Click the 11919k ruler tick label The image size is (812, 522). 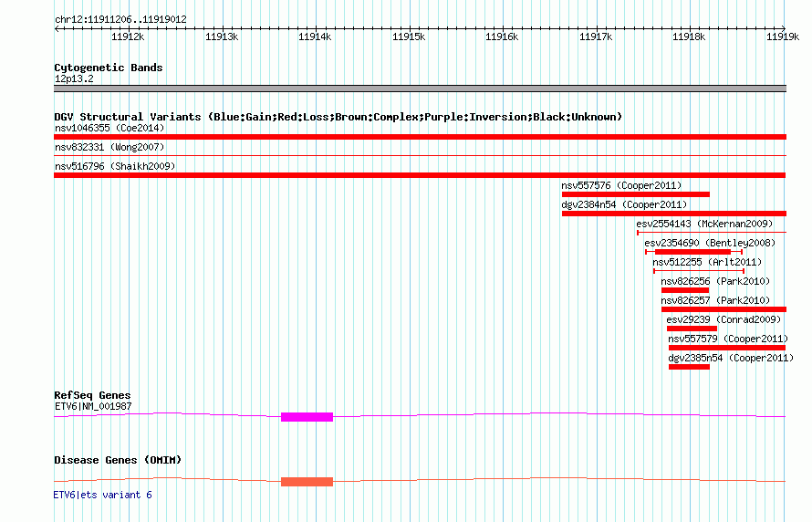tap(783, 37)
